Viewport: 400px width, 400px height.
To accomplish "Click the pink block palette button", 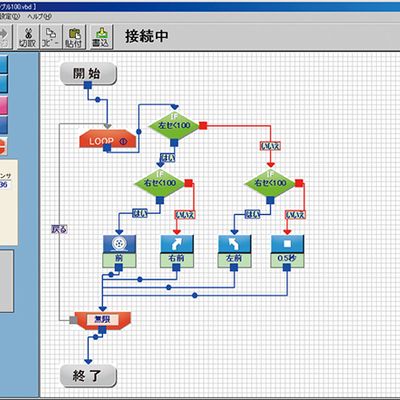I will (x=3, y=105).
